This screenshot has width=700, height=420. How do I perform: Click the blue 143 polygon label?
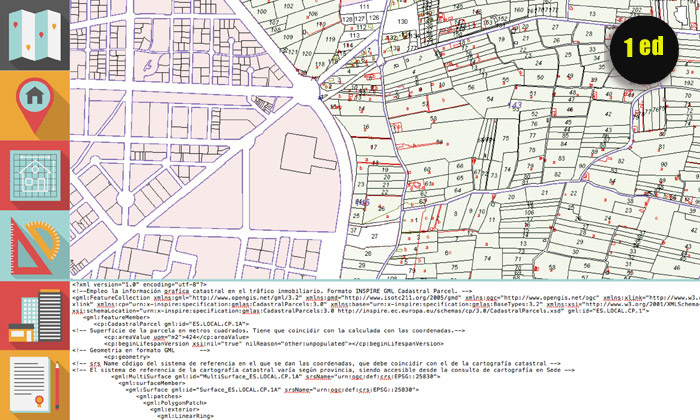click(x=515, y=106)
